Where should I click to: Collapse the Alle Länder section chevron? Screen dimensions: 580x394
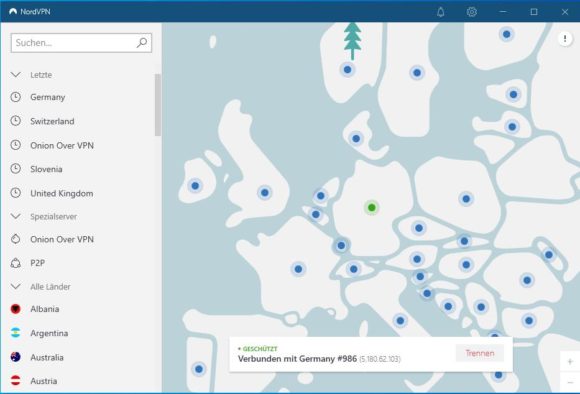click(16, 286)
